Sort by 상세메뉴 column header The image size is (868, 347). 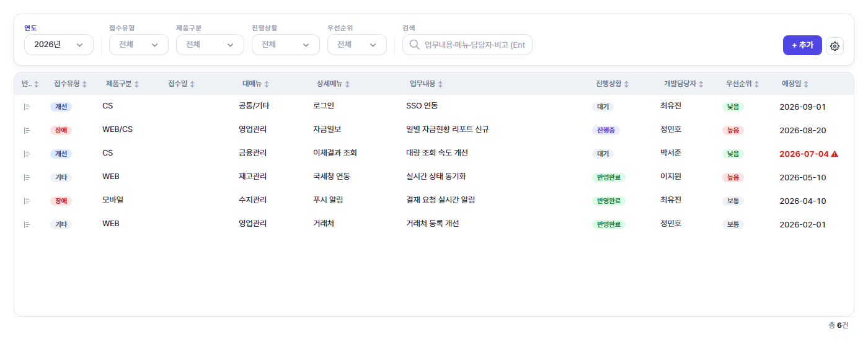click(333, 84)
